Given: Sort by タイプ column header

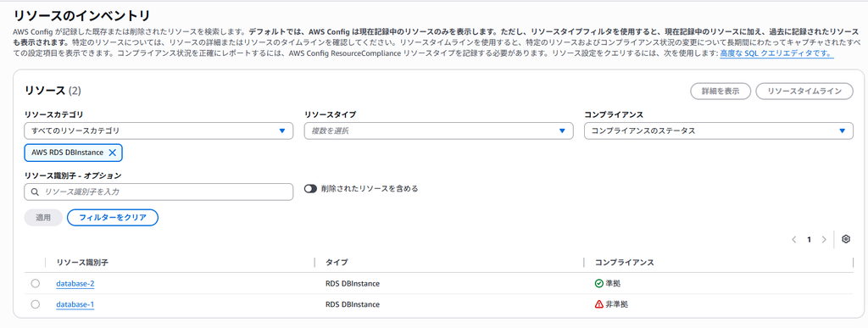Looking at the screenshot, I should point(337,262).
